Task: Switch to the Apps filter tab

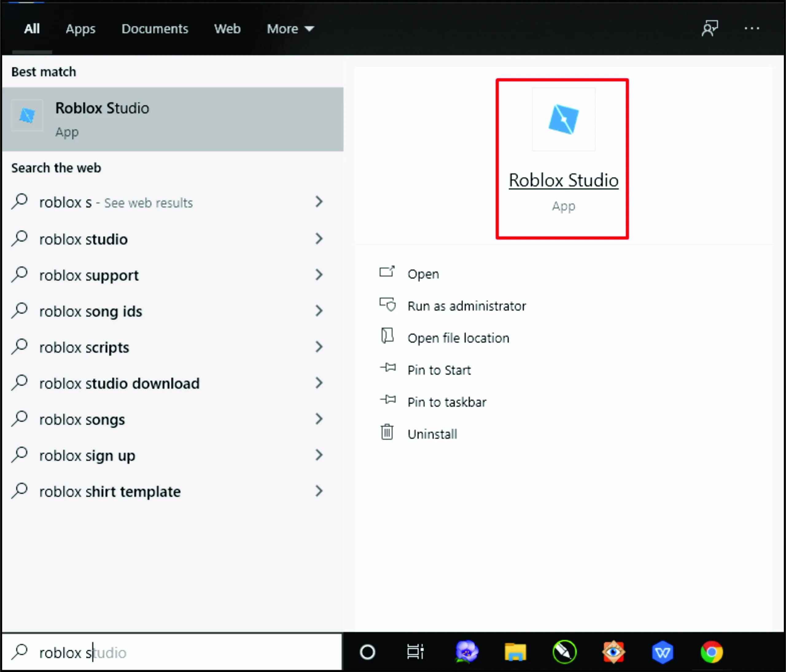Action: point(80,29)
